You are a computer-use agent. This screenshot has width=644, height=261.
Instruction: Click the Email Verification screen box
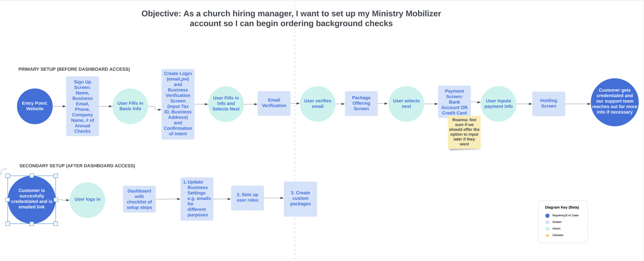coord(274,103)
